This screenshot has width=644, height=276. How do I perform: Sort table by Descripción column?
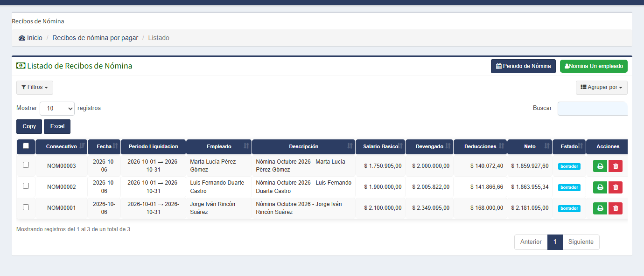pyautogui.click(x=303, y=146)
